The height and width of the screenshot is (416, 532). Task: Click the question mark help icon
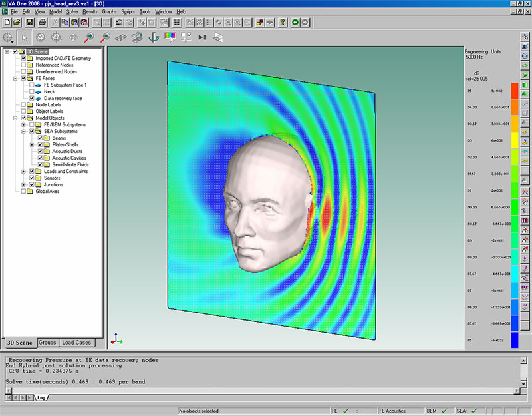click(282, 23)
